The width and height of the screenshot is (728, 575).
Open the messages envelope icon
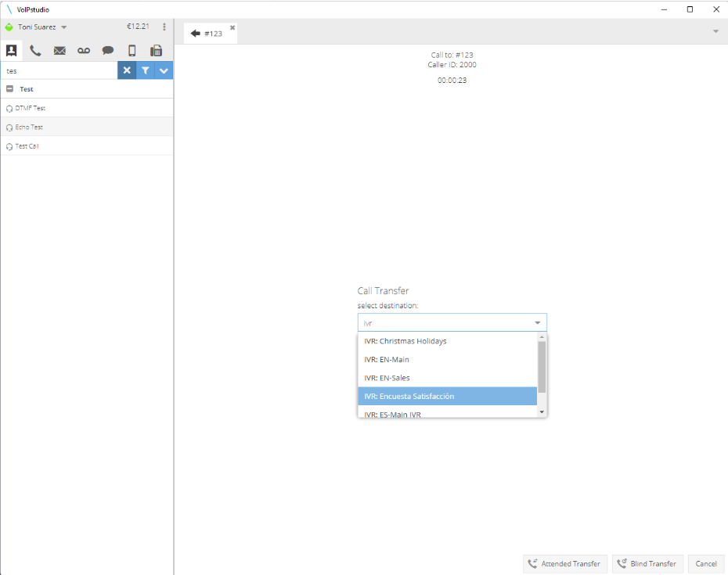[59, 51]
